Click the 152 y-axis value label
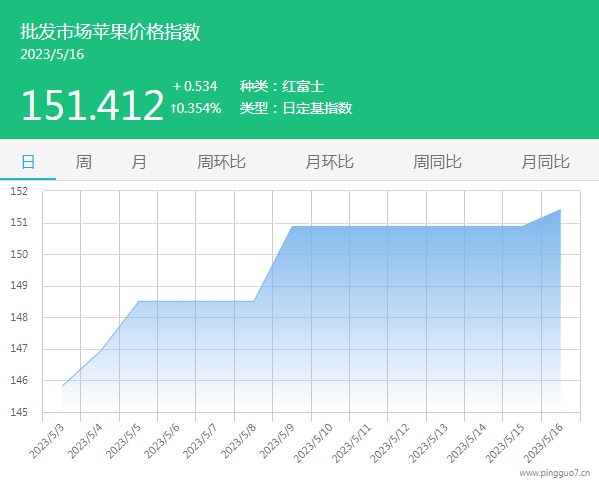 [19, 191]
